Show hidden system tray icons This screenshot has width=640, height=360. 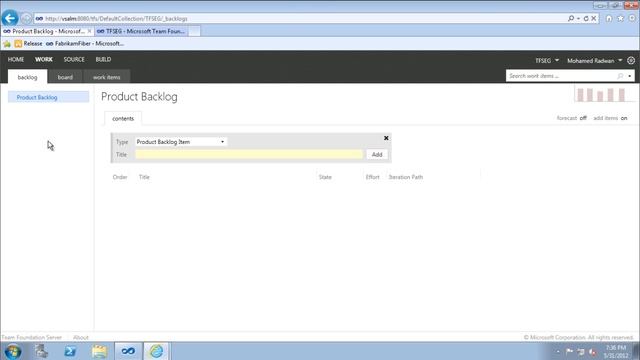click(x=558, y=351)
